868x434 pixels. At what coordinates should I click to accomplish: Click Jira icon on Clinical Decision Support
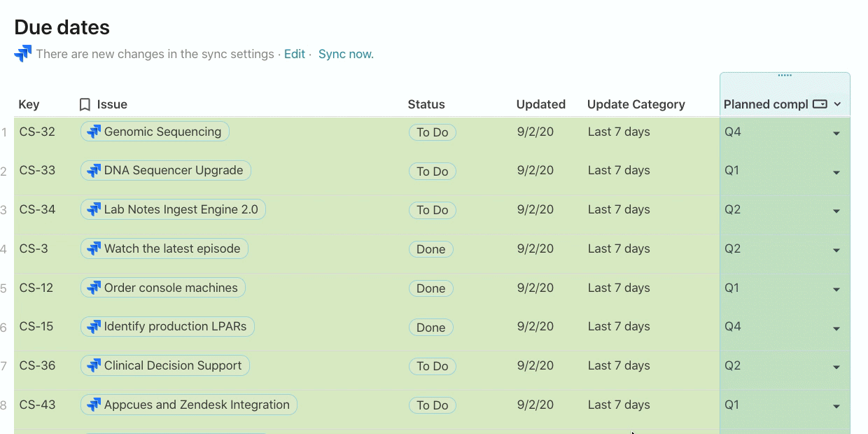coord(94,365)
